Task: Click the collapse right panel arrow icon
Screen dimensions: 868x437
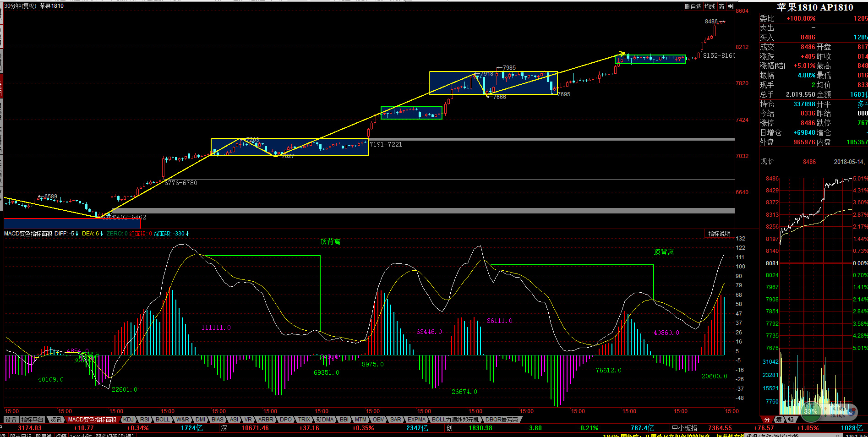Action: click(x=731, y=6)
